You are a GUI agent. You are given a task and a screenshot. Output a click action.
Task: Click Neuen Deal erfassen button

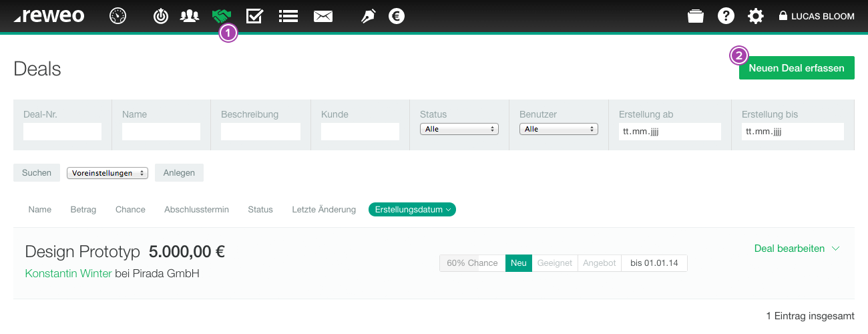click(797, 67)
